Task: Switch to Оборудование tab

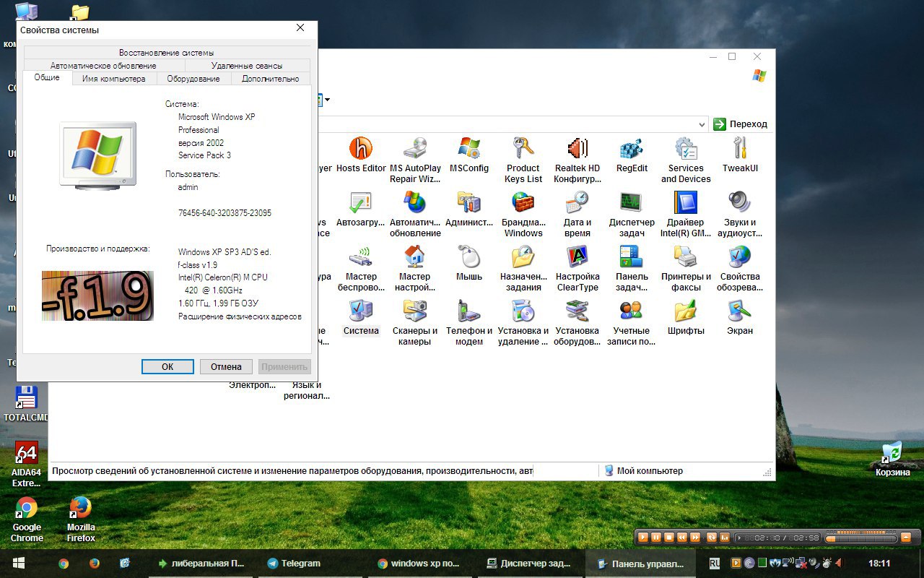Action: [x=193, y=79]
